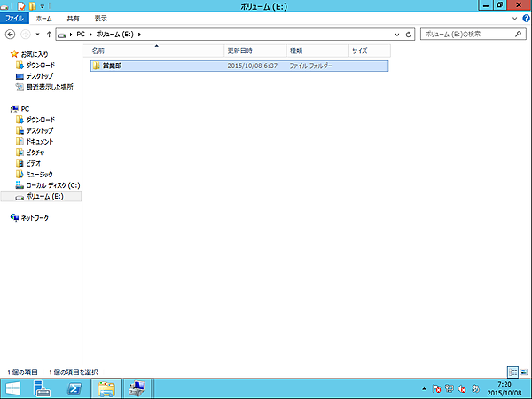
Task: Click the search magnifier icon
Action: pos(518,34)
